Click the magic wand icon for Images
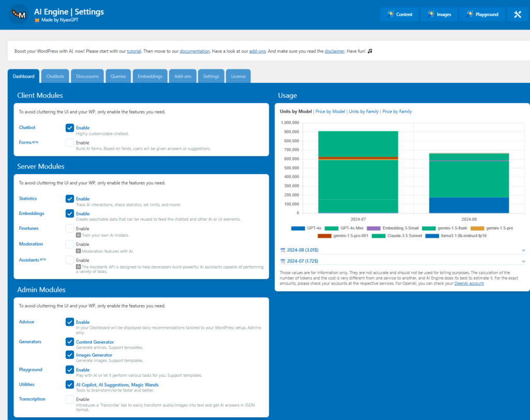The height and width of the screenshot is (420, 530). [x=430, y=15]
